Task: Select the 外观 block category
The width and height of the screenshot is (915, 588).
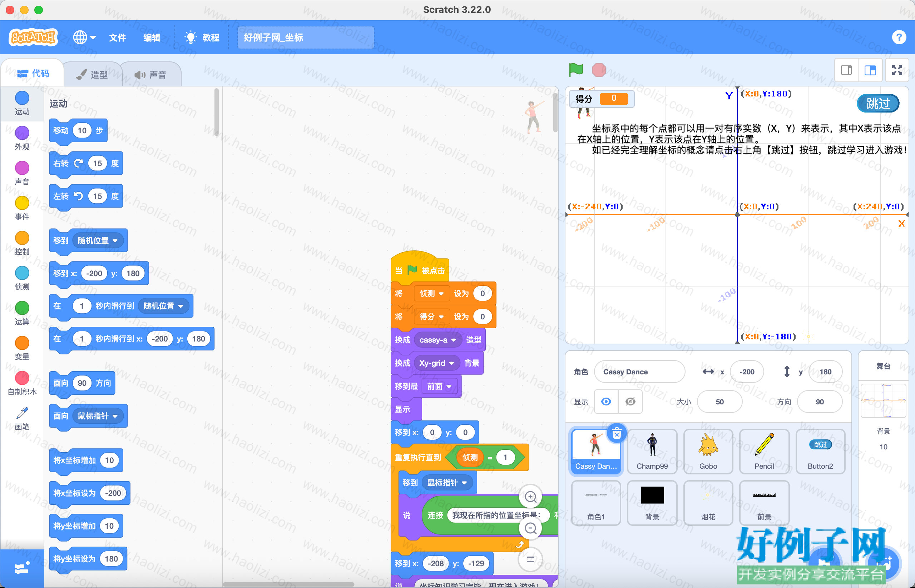Action: point(22,138)
